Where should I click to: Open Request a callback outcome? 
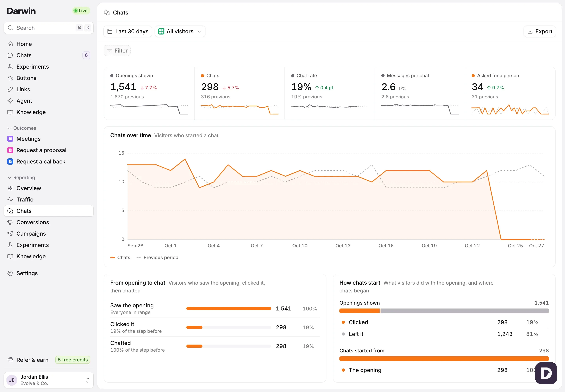[48, 162]
